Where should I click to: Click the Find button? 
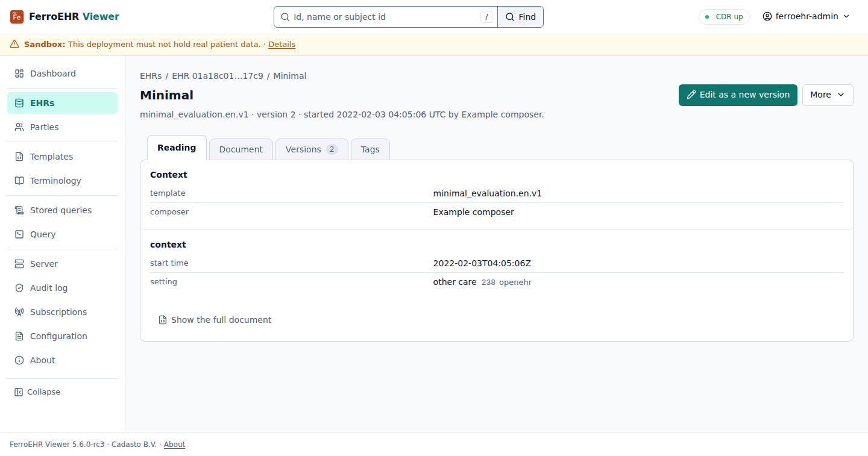pos(521,17)
